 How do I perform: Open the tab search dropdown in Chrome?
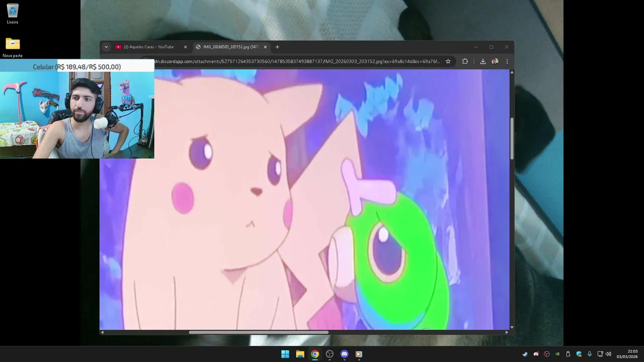coord(106,47)
